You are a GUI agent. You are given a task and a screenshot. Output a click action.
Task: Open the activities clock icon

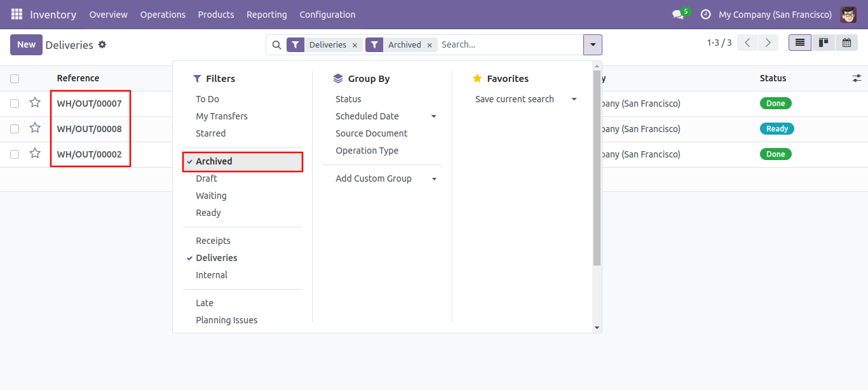(705, 15)
